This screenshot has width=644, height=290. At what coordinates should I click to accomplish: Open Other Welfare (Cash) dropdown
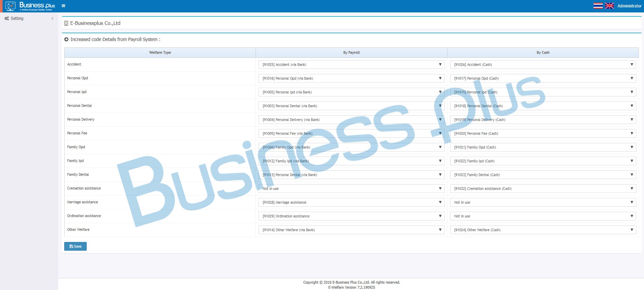[x=543, y=230]
